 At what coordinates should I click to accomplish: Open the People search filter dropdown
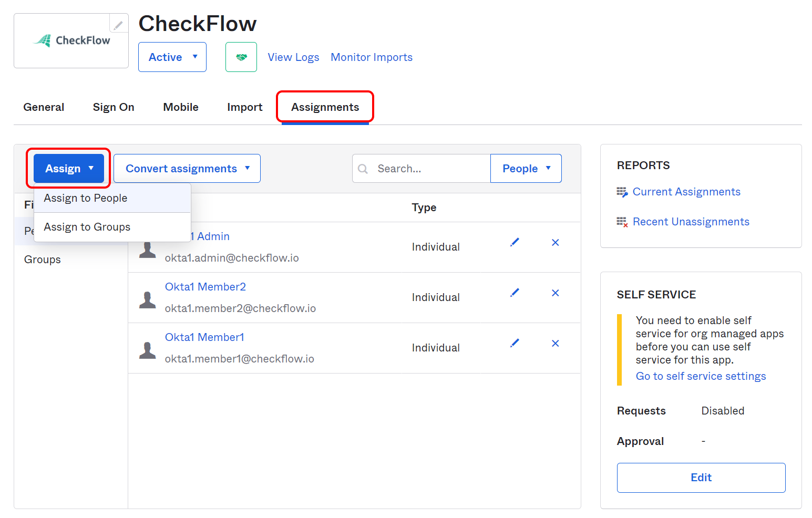tap(526, 169)
